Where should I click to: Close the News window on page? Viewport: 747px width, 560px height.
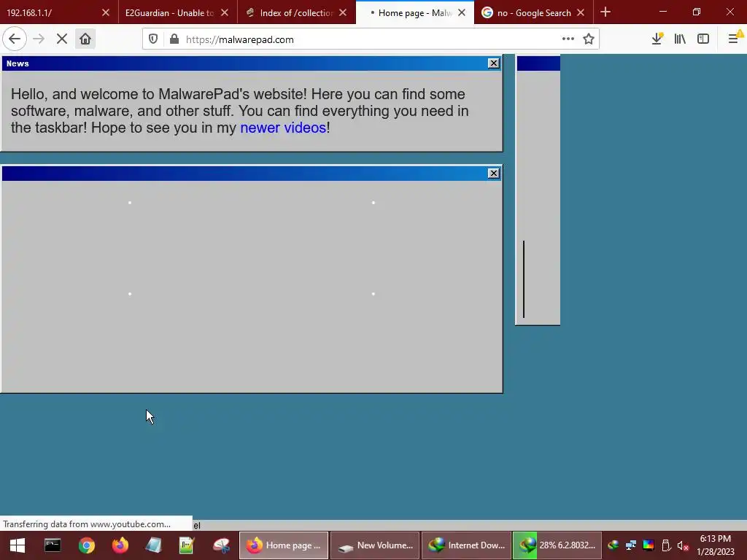(494, 63)
